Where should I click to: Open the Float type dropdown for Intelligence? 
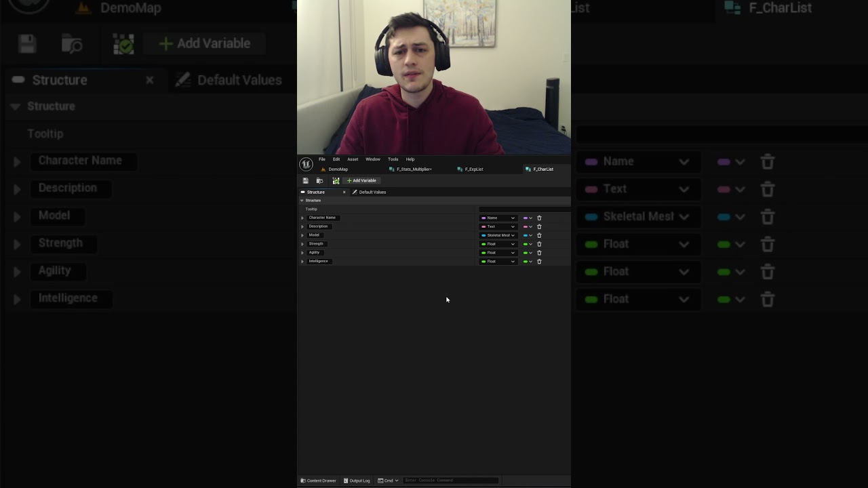tap(498, 262)
